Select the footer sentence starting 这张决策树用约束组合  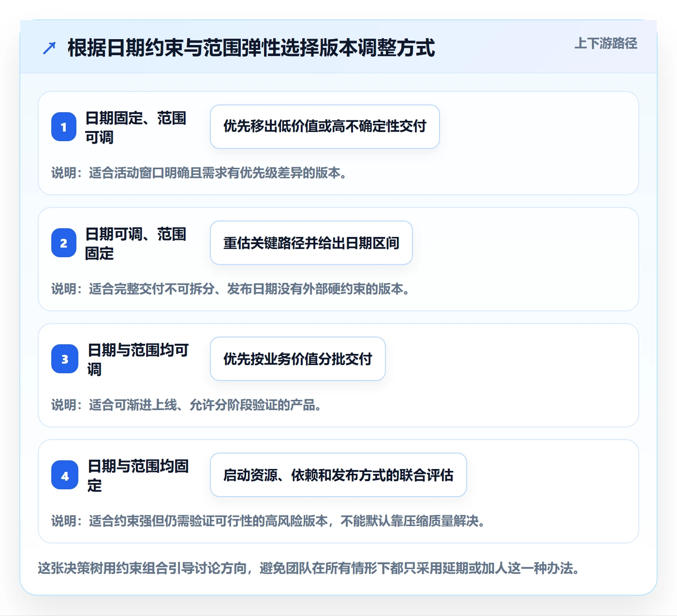point(309,568)
